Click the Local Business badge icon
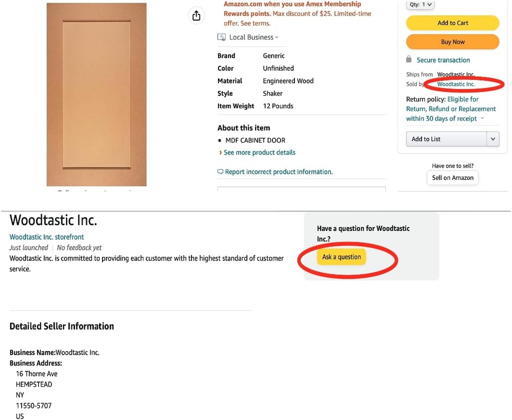The width and height of the screenshot is (512, 420). (221, 37)
